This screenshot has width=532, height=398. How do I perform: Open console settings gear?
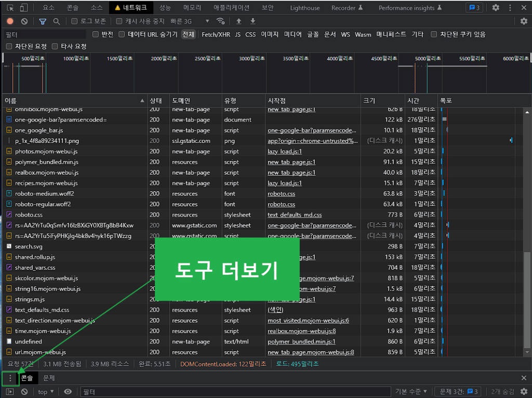524,392
